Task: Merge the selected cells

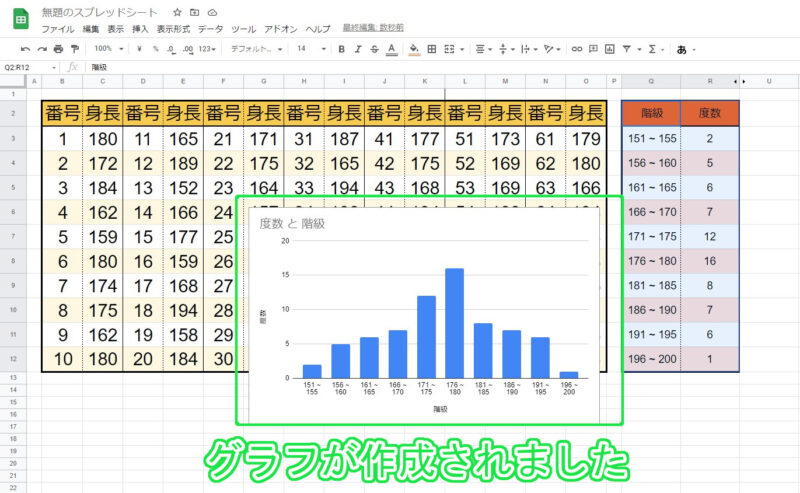Action: tap(449, 49)
